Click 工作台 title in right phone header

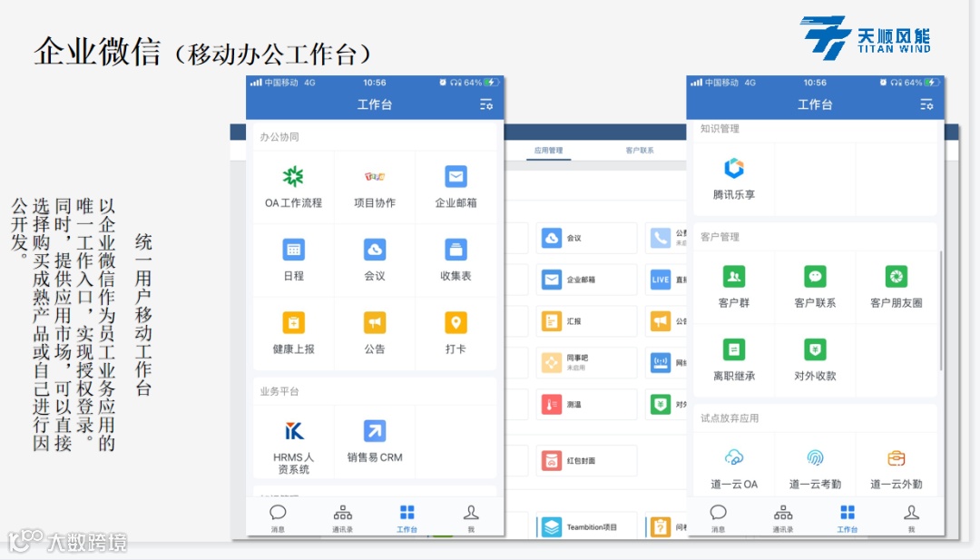(x=815, y=104)
